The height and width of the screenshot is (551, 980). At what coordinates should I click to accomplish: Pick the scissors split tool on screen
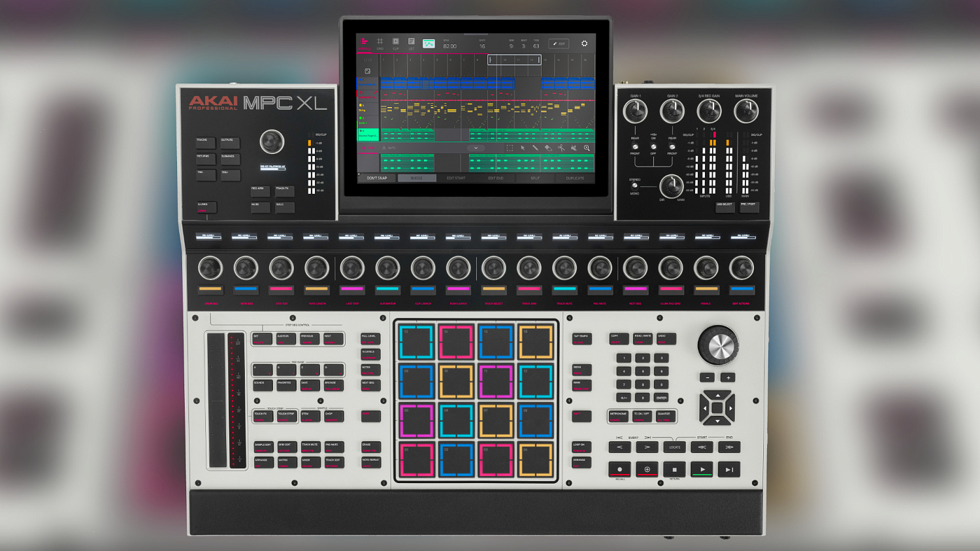(x=561, y=148)
